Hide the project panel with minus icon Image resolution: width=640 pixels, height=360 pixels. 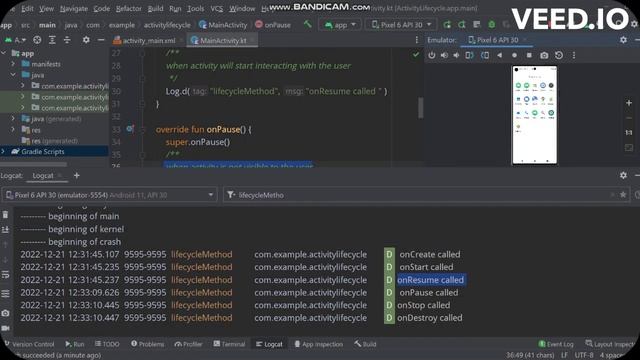click(x=101, y=40)
